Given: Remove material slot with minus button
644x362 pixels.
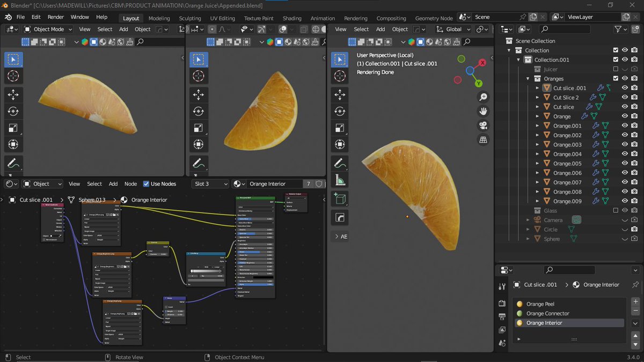Looking at the screenshot, I should (x=635, y=311).
